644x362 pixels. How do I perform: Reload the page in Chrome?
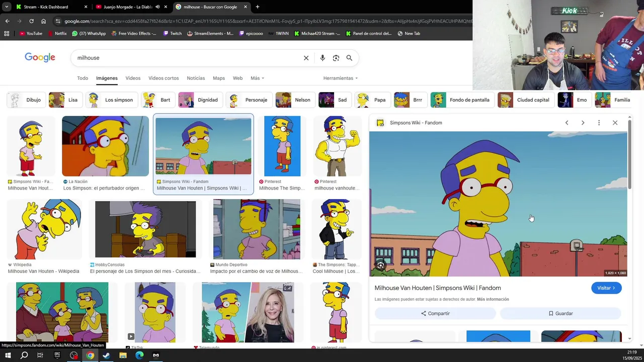click(31, 21)
